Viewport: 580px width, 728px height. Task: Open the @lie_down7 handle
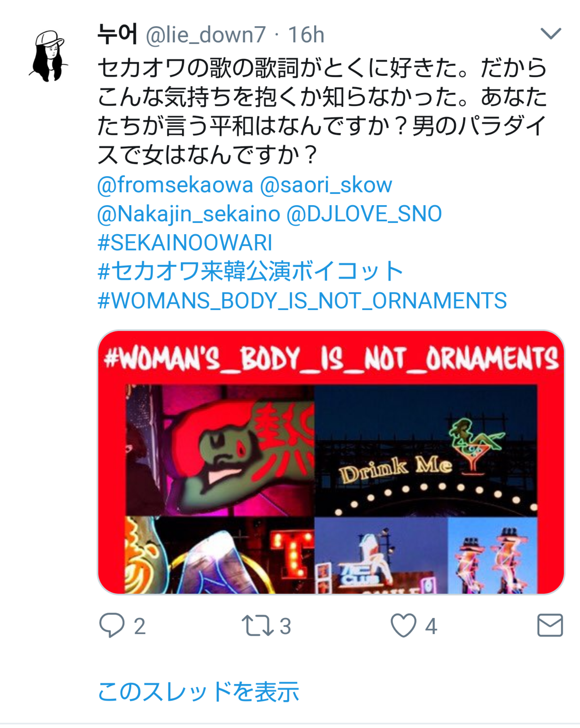206,34
